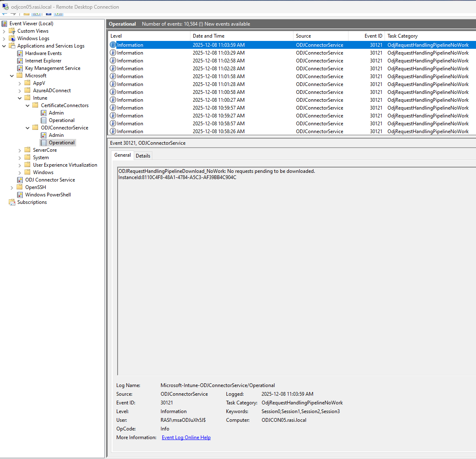Sort by the Task Category column header

[430, 36]
